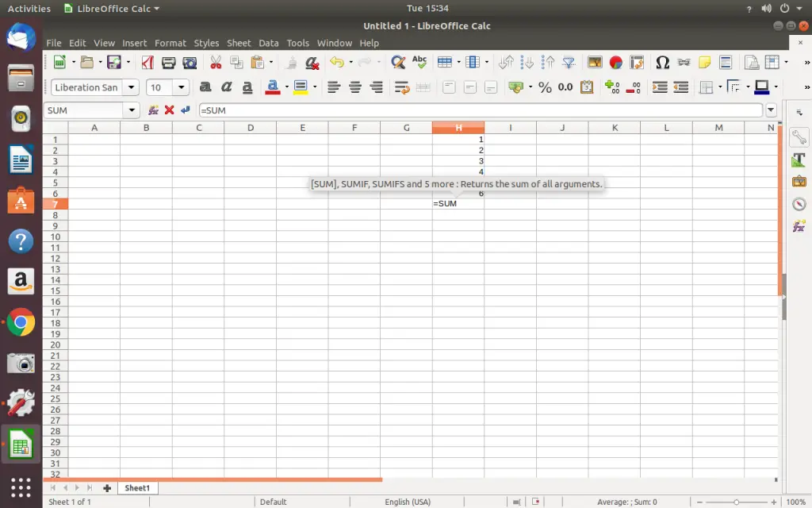Image resolution: width=812 pixels, height=508 pixels.
Task: Toggle the AutoFilter funnel icon
Action: [569, 63]
